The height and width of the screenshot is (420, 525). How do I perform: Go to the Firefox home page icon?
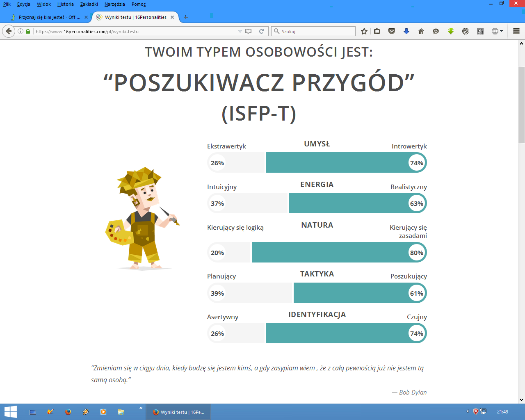coord(421,31)
